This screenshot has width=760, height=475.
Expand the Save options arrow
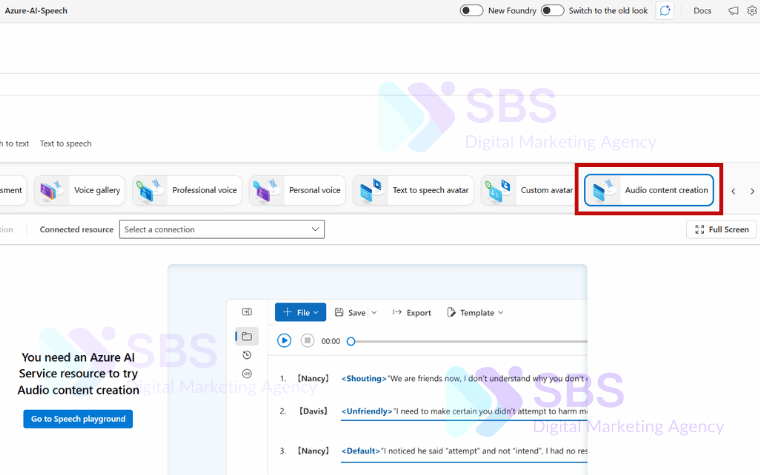(x=374, y=313)
